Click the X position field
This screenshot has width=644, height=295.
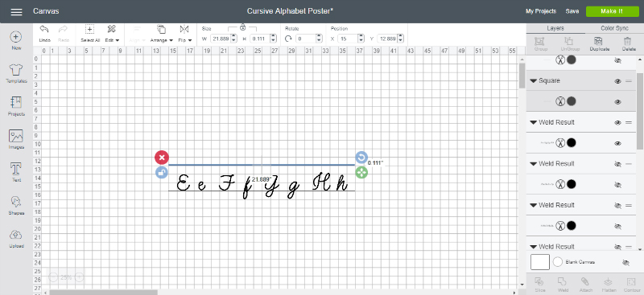pyautogui.click(x=348, y=39)
